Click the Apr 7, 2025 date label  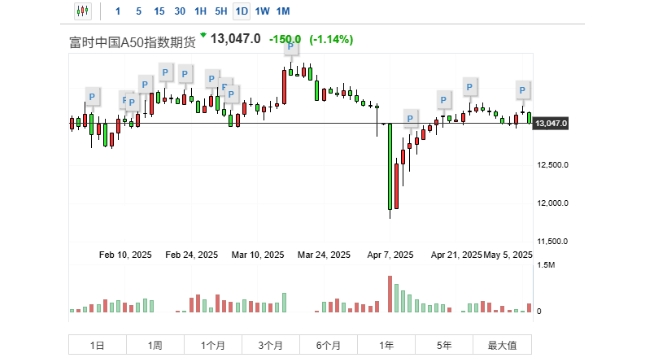click(390, 255)
